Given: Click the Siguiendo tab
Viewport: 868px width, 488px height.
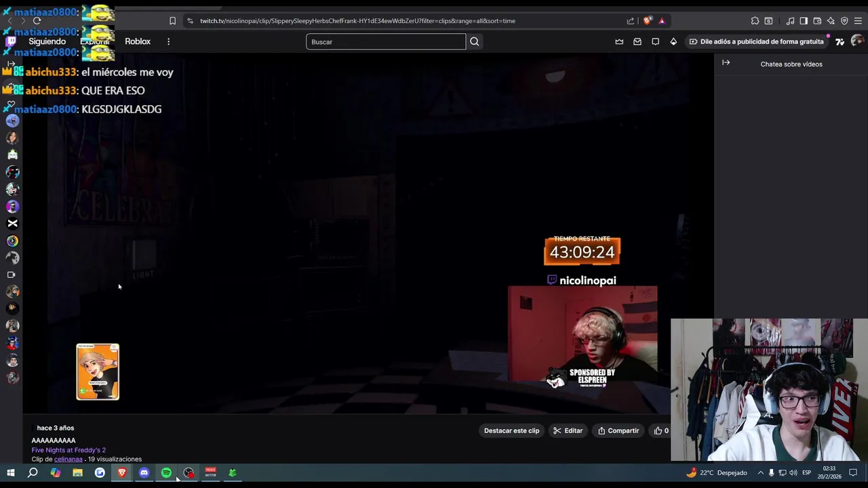Looking at the screenshot, I should coord(47,41).
